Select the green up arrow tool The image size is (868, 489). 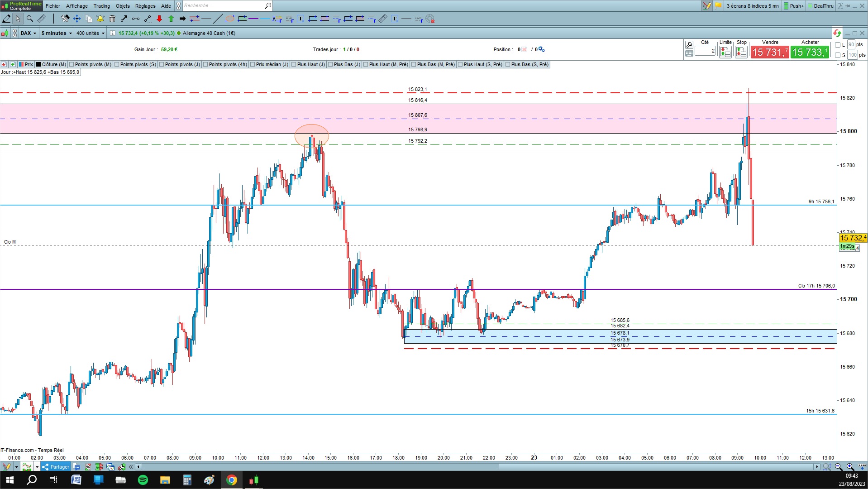pos(171,19)
